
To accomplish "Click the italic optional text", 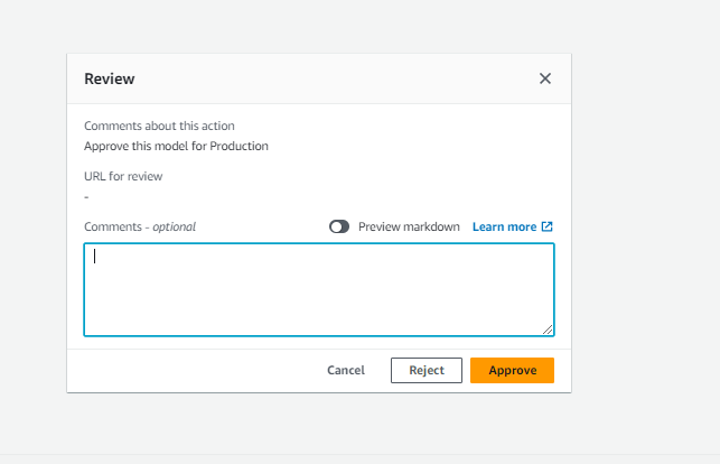I will pyautogui.click(x=174, y=227).
